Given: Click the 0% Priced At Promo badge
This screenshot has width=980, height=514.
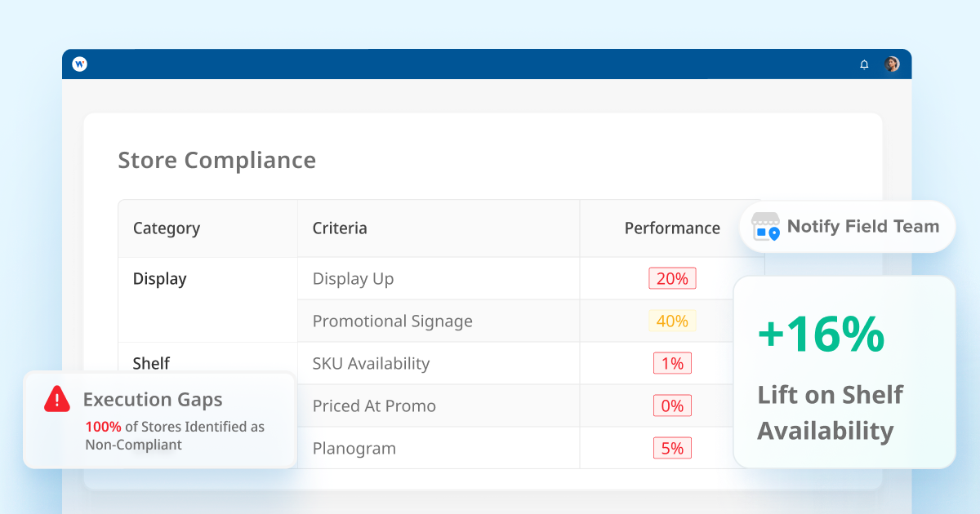Looking at the screenshot, I should (672, 405).
